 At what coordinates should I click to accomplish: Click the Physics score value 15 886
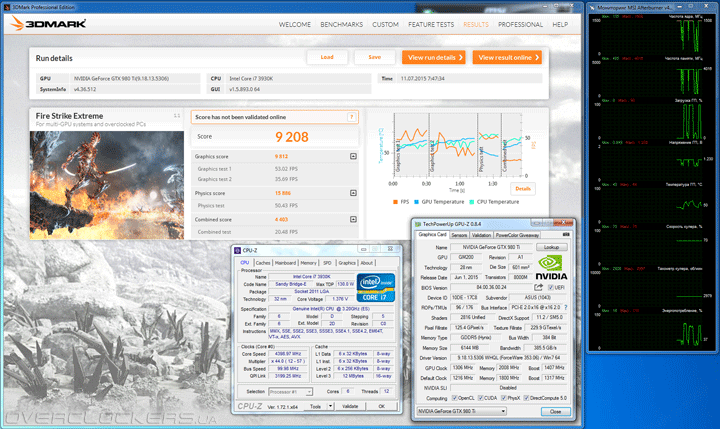(282, 193)
